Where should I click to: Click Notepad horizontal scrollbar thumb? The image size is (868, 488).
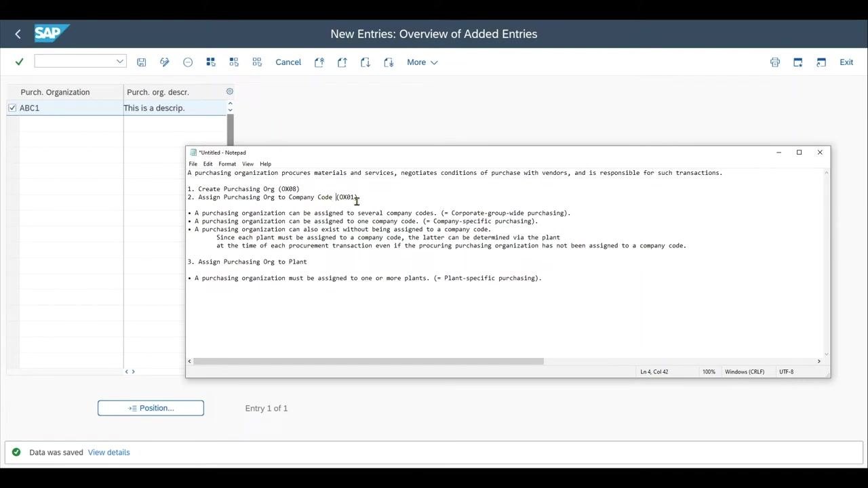coord(368,361)
